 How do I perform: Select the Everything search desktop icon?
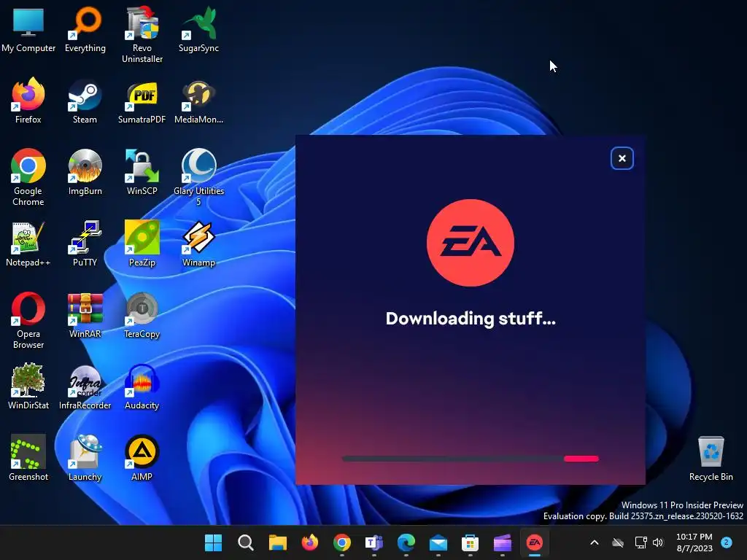[85, 29]
